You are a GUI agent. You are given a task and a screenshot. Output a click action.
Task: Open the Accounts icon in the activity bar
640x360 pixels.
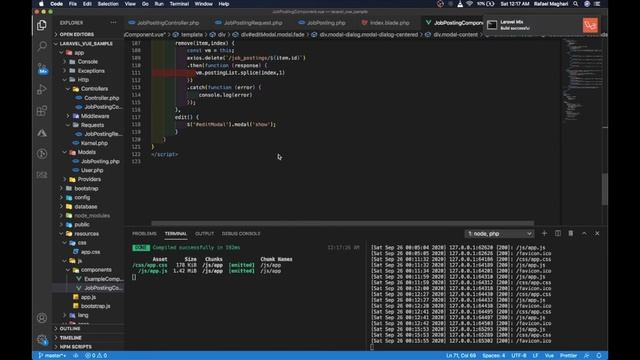pos(42,318)
